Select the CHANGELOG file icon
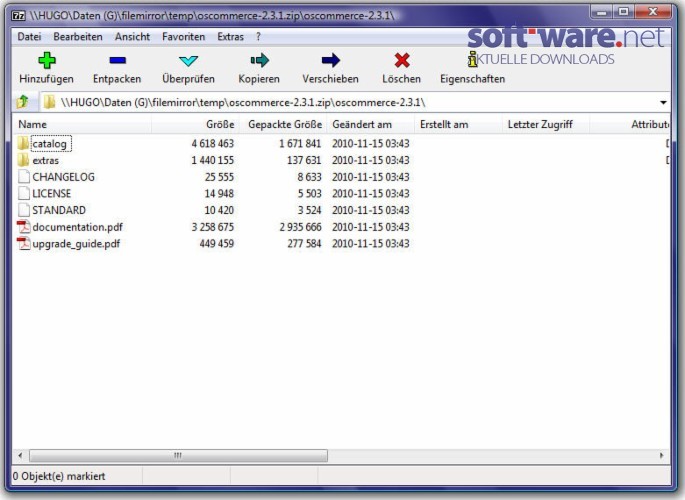This screenshot has height=500, width=685. (24, 176)
